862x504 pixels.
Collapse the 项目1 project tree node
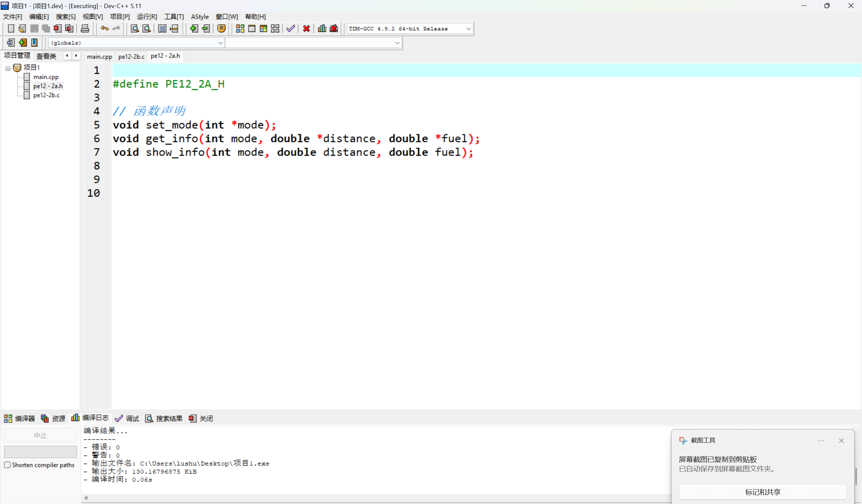click(x=7, y=68)
